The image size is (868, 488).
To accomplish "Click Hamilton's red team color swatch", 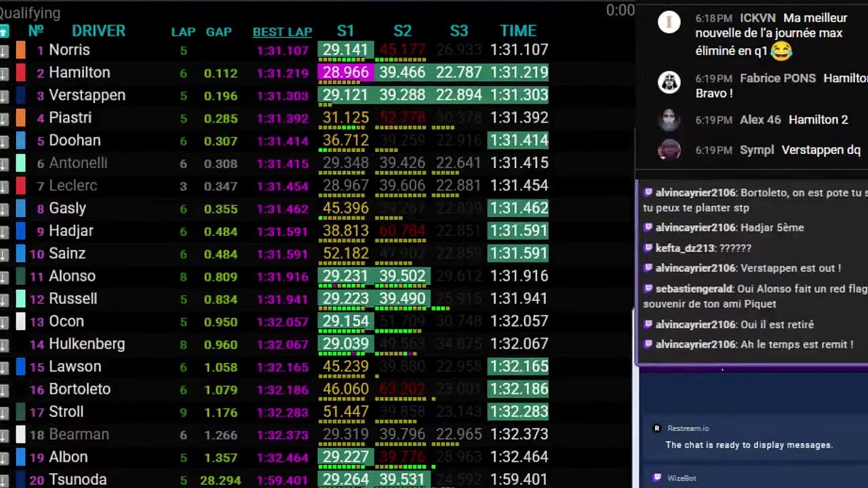I will point(21,73).
